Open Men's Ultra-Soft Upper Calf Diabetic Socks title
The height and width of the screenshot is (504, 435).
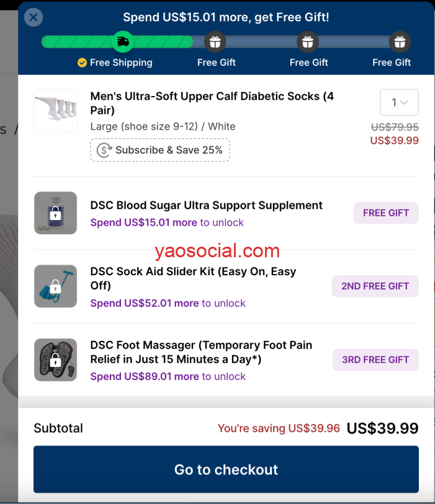point(212,103)
